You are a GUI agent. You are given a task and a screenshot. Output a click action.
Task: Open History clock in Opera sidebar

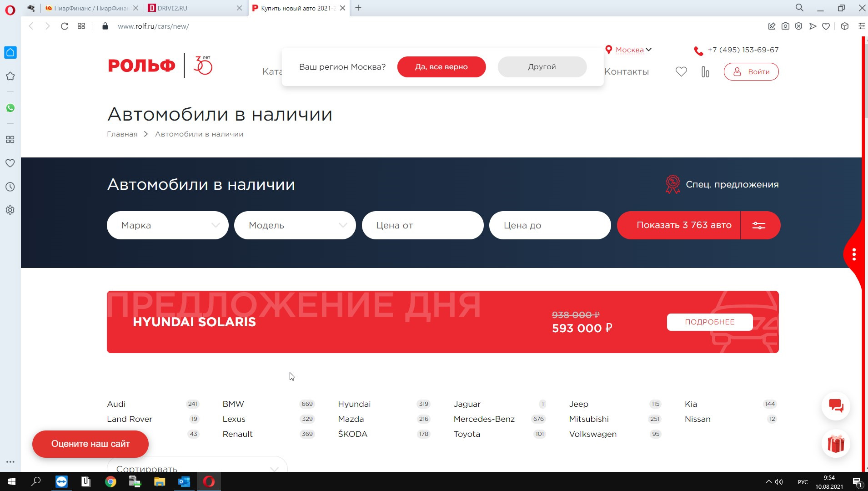[x=10, y=187]
